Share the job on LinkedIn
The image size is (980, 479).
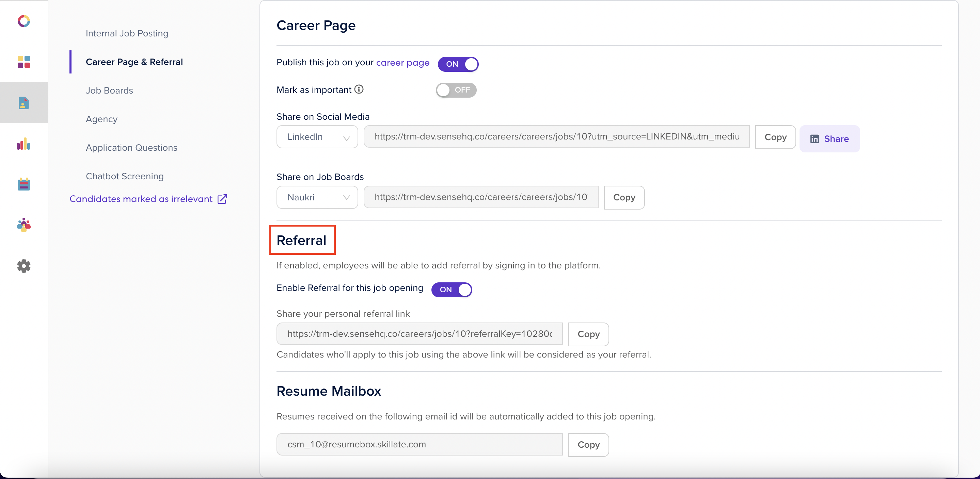click(x=829, y=139)
